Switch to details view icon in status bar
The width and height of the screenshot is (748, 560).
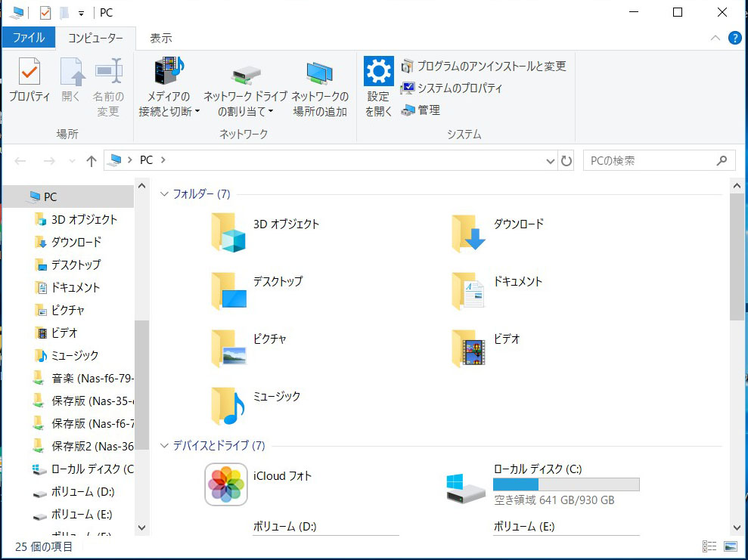709,546
